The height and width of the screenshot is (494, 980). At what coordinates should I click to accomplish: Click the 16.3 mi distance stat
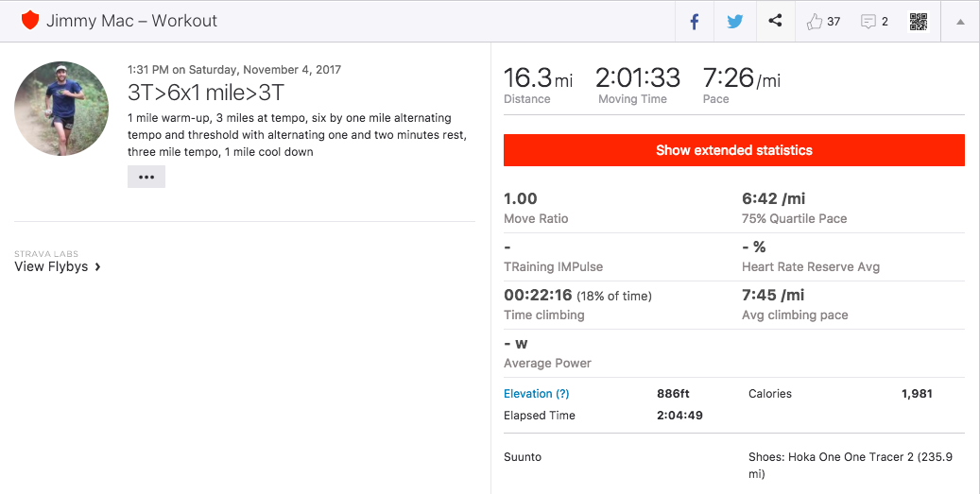click(538, 79)
